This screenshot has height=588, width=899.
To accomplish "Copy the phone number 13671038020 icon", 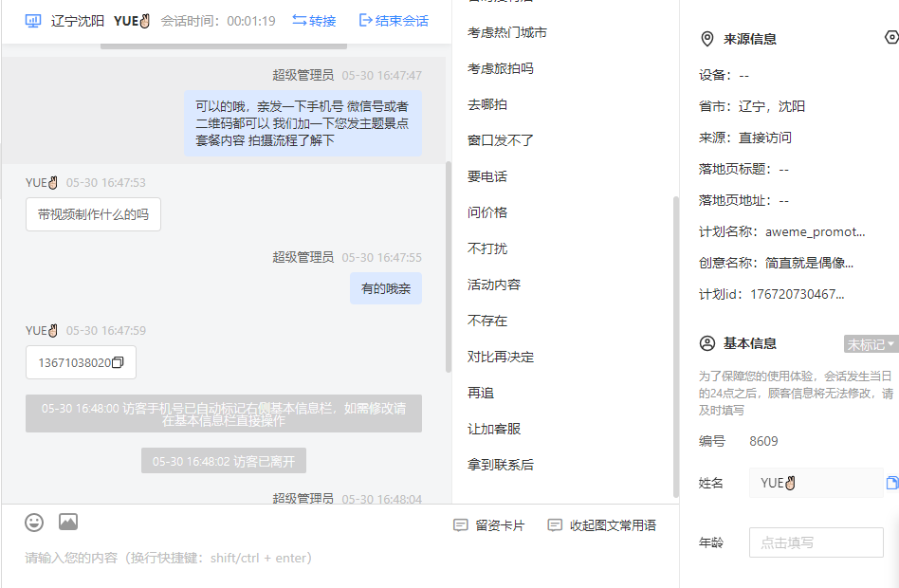I will click(118, 362).
